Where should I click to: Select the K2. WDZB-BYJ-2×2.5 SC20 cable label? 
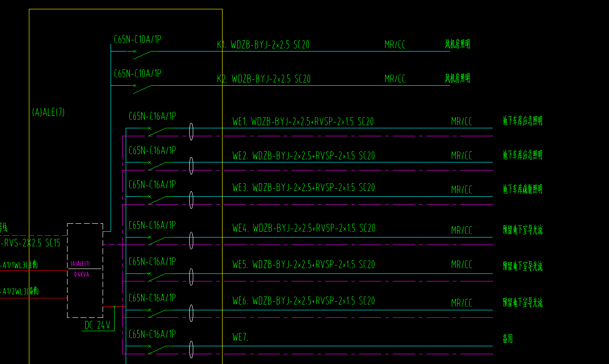pos(264,79)
